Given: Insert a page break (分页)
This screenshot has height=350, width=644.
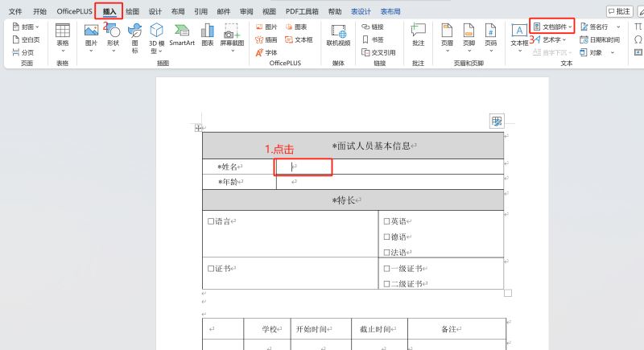Looking at the screenshot, I should (x=23, y=52).
